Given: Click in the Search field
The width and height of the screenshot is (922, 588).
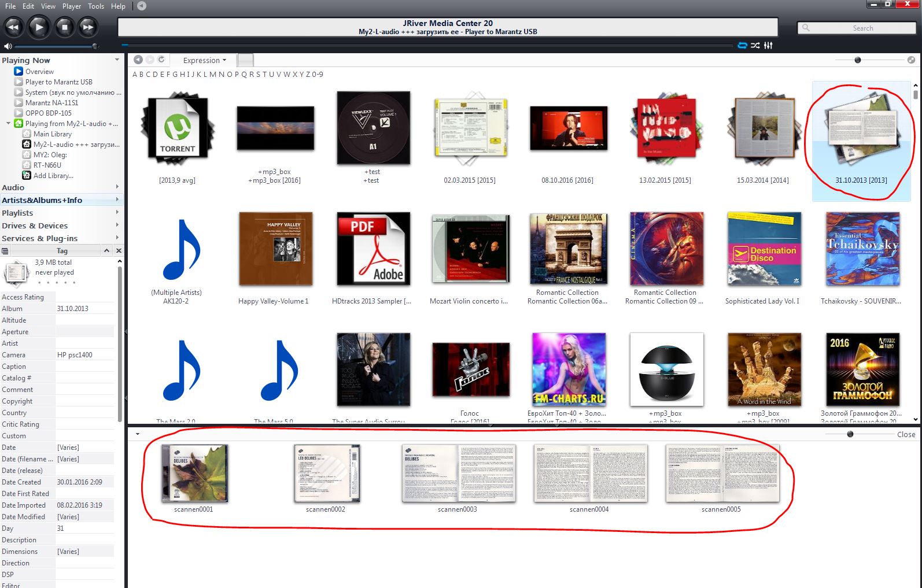Looking at the screenshot, I should click(x=857, y=28).
